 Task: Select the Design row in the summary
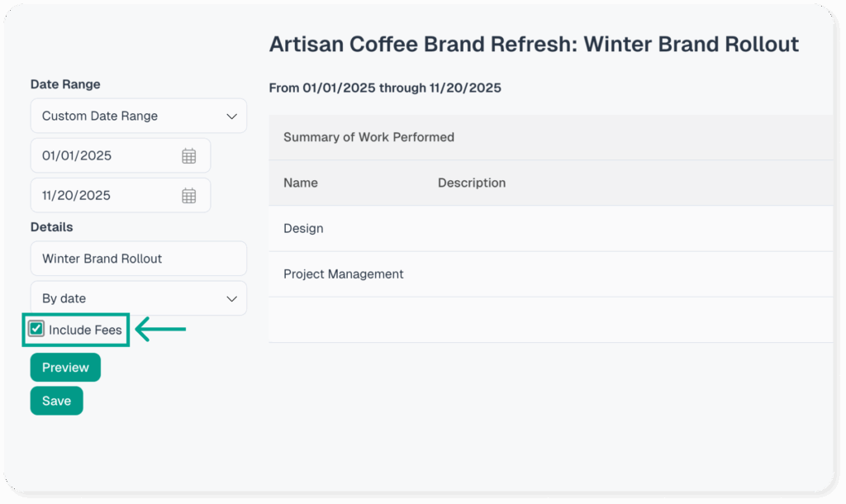pyautogui.click(x=303, y=229)
